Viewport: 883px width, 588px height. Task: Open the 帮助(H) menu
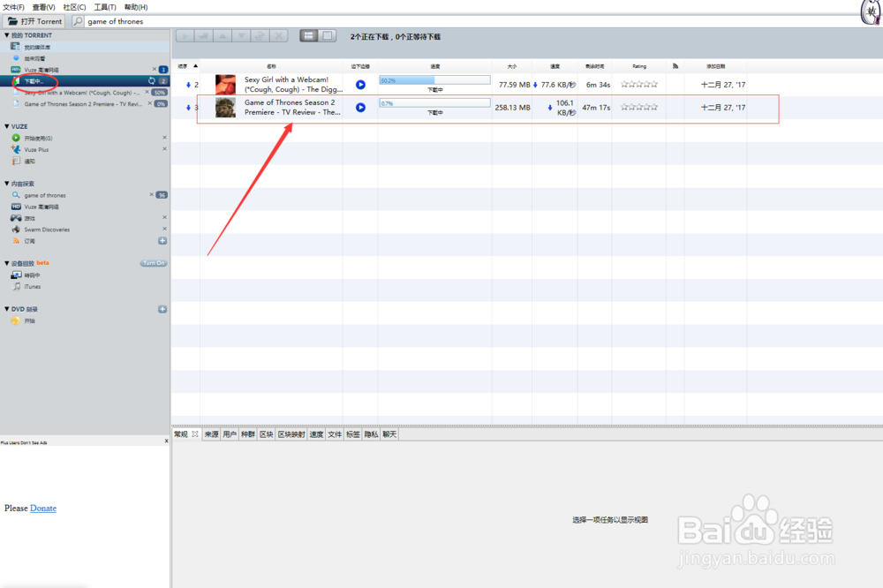[136, 7]
